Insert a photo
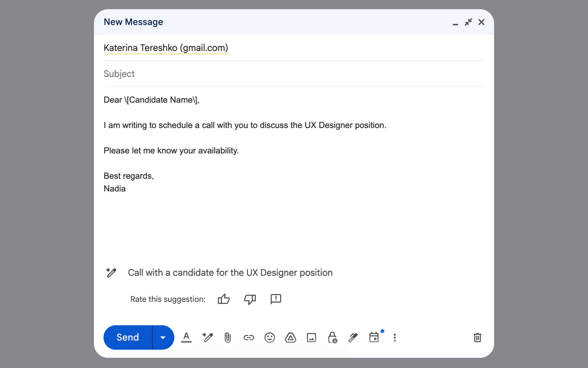This screenshot has height=368, width=588. (x=311, y=337)
